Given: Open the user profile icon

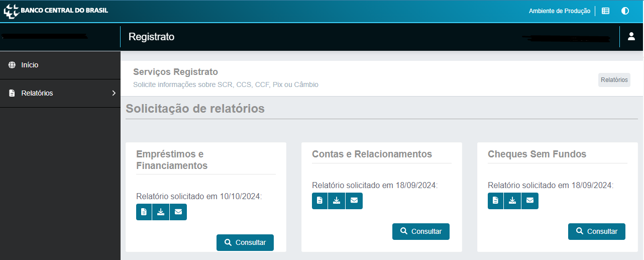Looking at the screenshot, I should (631, 36).
